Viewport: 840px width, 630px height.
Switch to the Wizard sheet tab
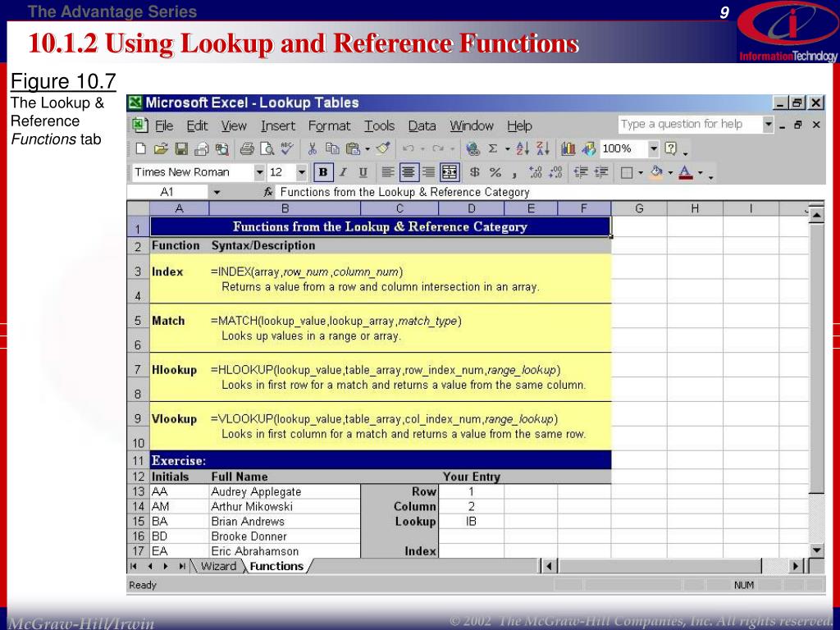point(218,566)
